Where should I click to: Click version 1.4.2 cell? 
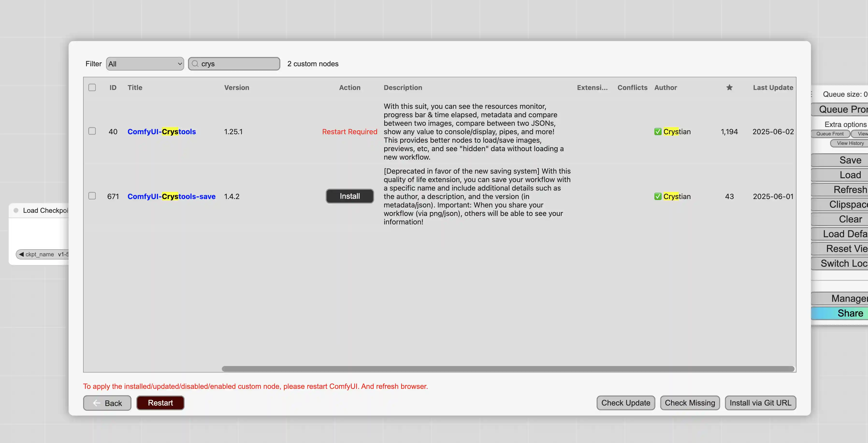pyautogui.click(x=231, y=196)
